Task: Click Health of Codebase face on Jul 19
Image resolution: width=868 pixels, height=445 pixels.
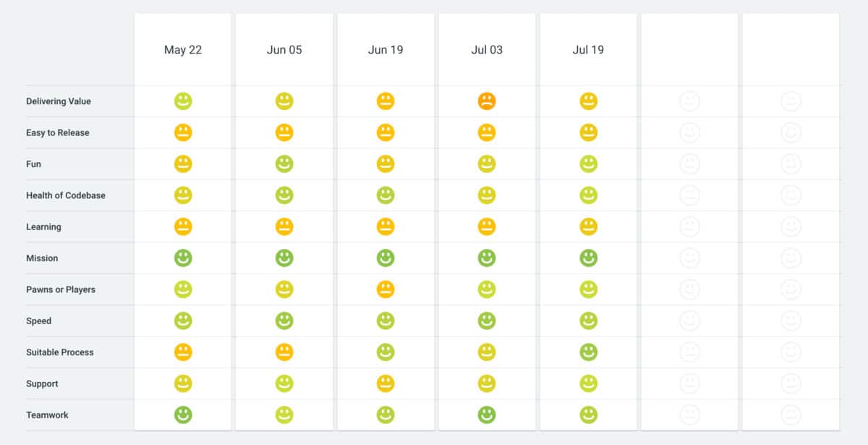Action: point(589,195)
